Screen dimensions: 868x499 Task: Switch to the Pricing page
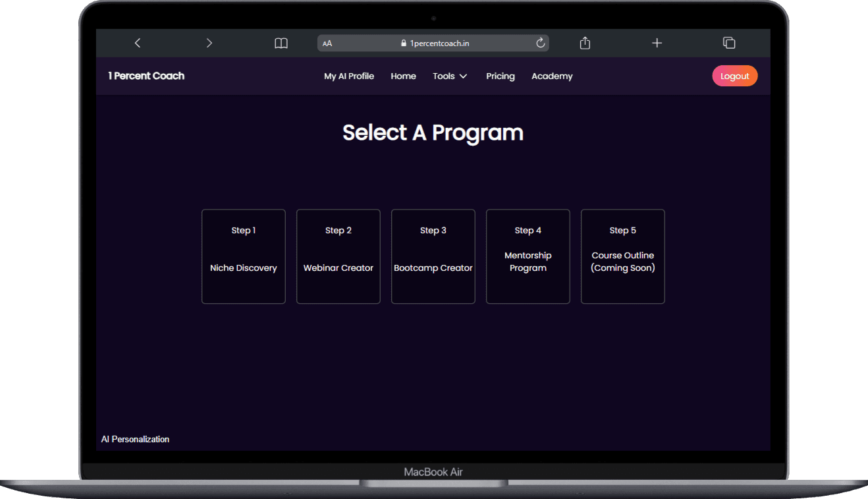click(x=500, y=76)
